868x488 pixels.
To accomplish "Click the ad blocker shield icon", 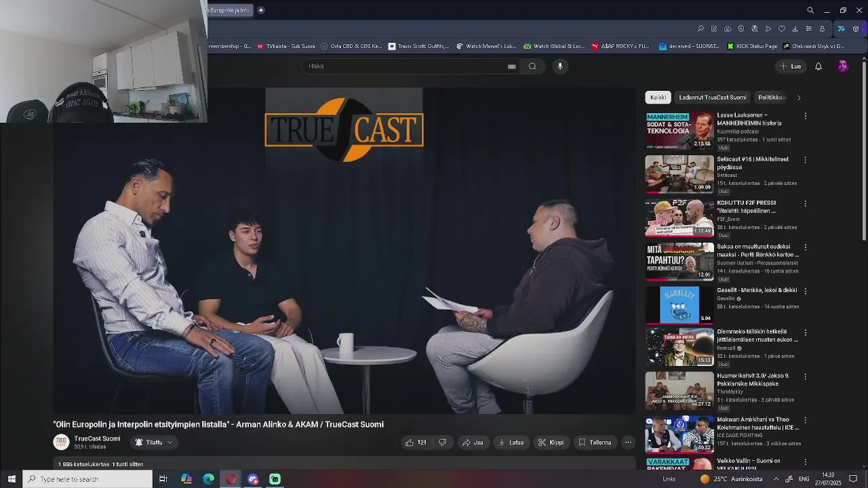I will 741,29.
